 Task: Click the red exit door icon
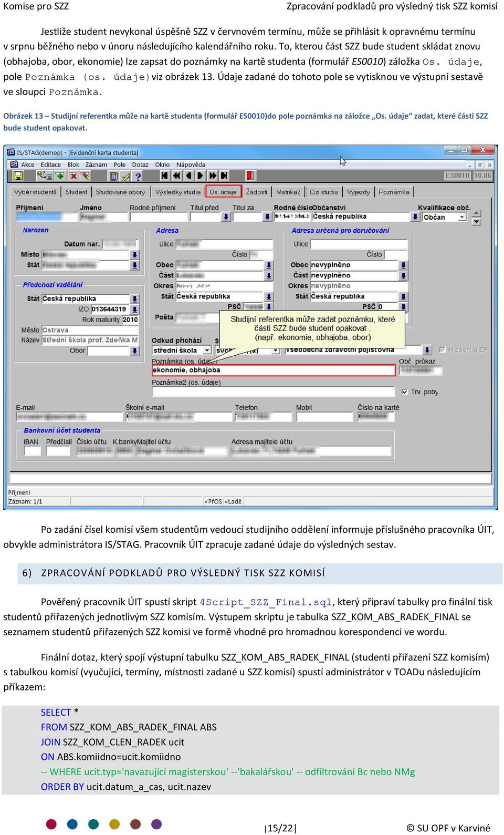click(250, 176)
